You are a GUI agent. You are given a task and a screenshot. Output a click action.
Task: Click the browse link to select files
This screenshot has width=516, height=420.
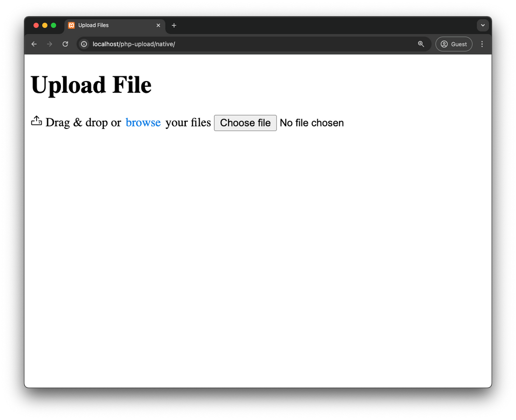[143, 122]
